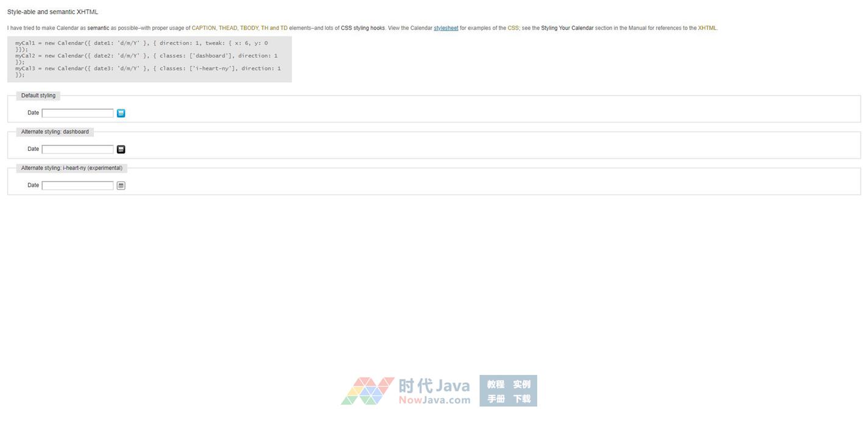The height and width of the screenshot is (437, 868).
Task: Click the colorful triangle NowJava logo
Action: click(367, 391)
